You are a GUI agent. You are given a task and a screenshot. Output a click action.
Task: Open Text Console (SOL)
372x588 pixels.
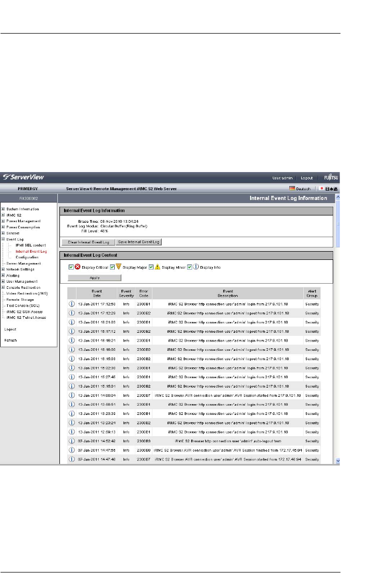click(23, 305)
